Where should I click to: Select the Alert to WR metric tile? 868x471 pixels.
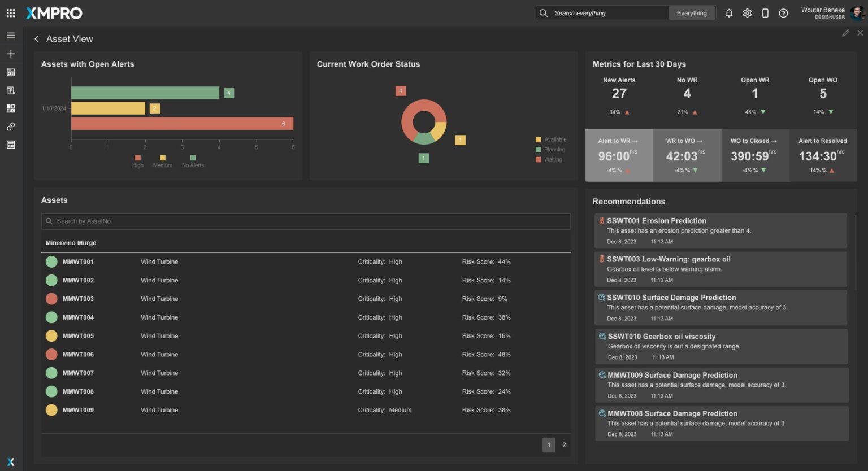[619, 155]
